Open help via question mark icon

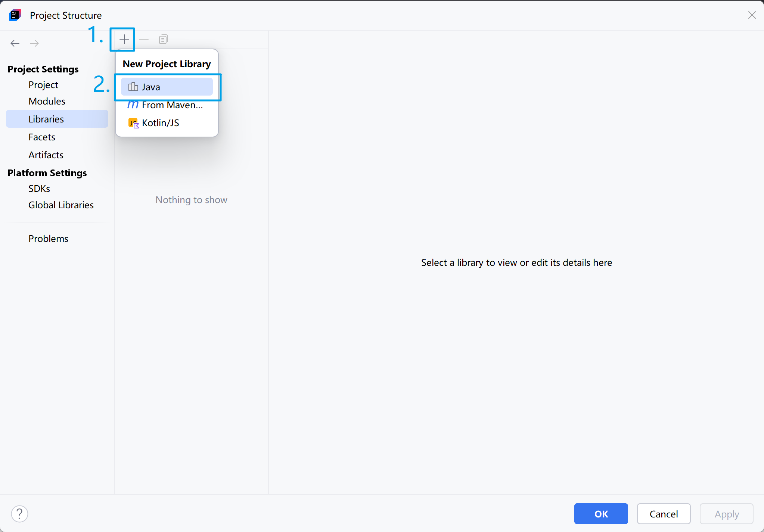point(19,514)
